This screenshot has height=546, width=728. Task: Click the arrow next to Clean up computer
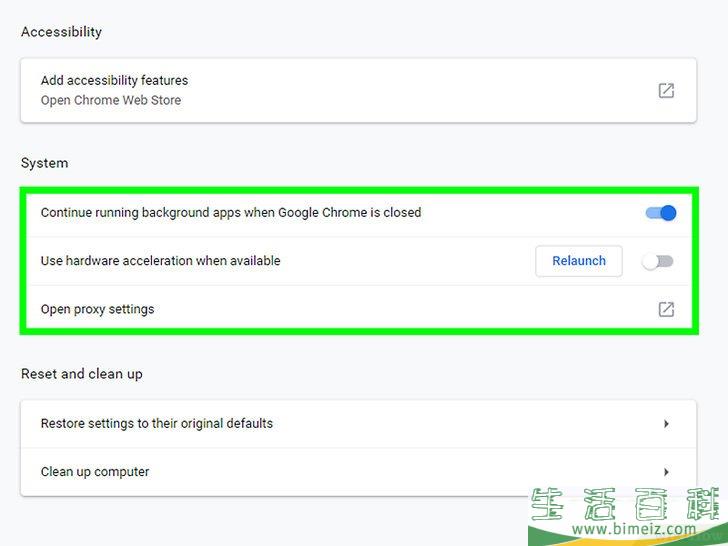[x=666, y=472]
